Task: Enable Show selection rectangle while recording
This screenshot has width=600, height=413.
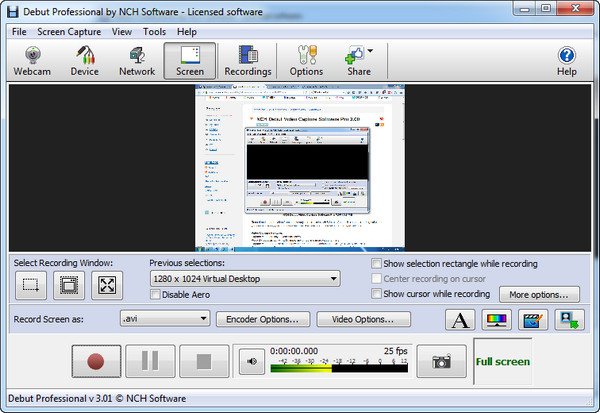Action: coord(377,264)
